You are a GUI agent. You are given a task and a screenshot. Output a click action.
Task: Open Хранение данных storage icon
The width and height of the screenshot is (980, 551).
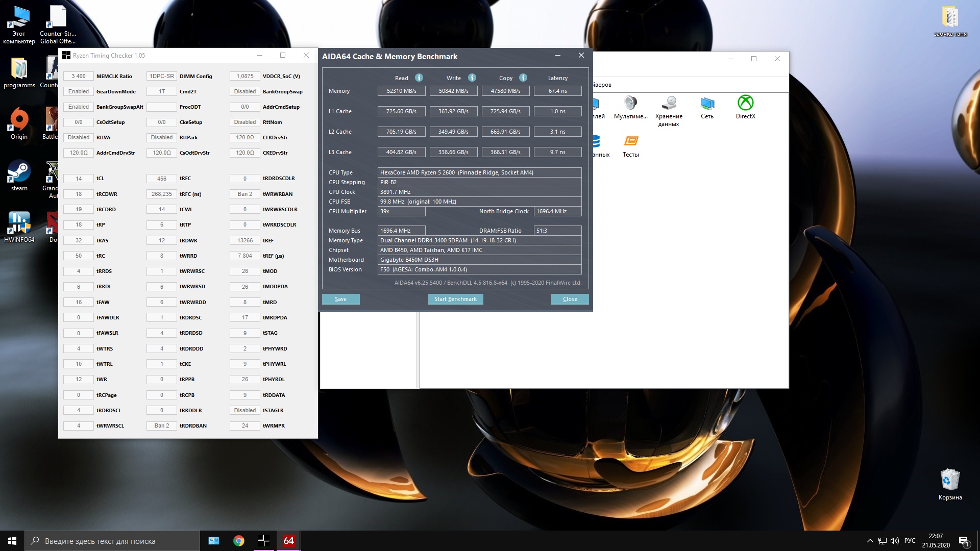[x=669, y=110]
